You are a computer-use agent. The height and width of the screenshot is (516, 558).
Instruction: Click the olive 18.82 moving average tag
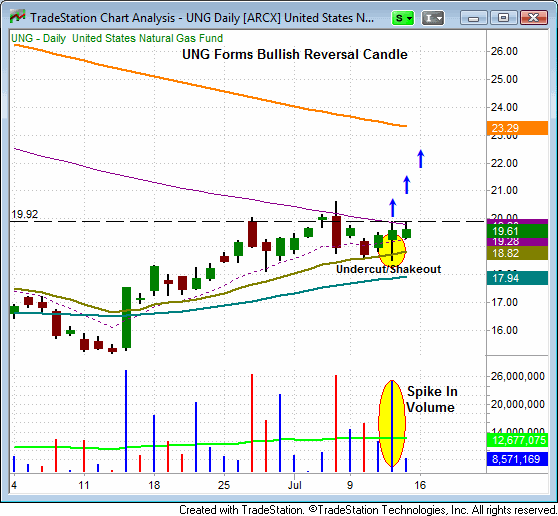[517, 253]
